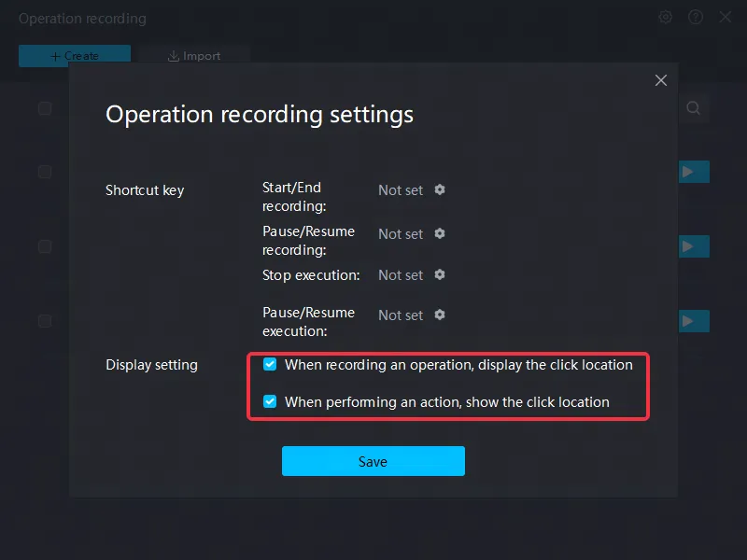Play the third recorded operation
The image size is (747, 560).
click(x=694, y=321)
